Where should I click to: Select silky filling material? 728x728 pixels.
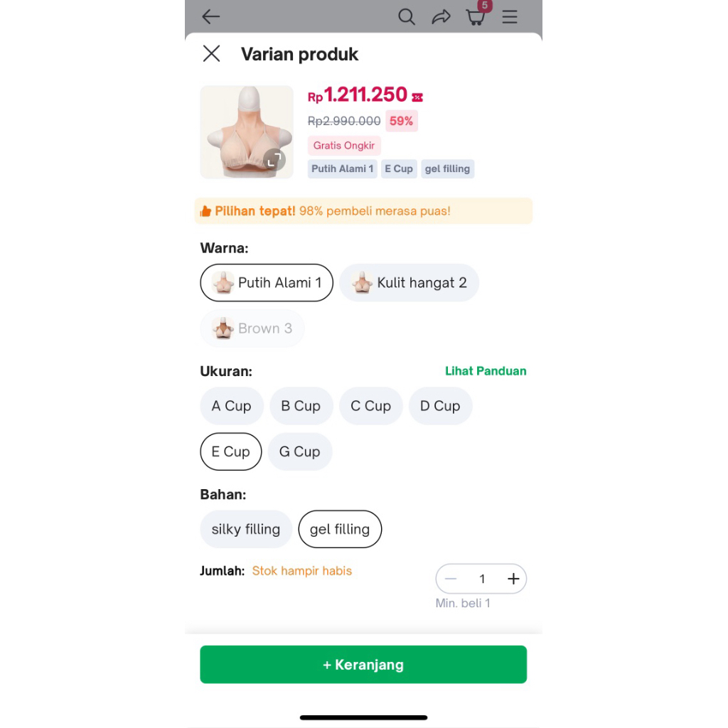246,529
